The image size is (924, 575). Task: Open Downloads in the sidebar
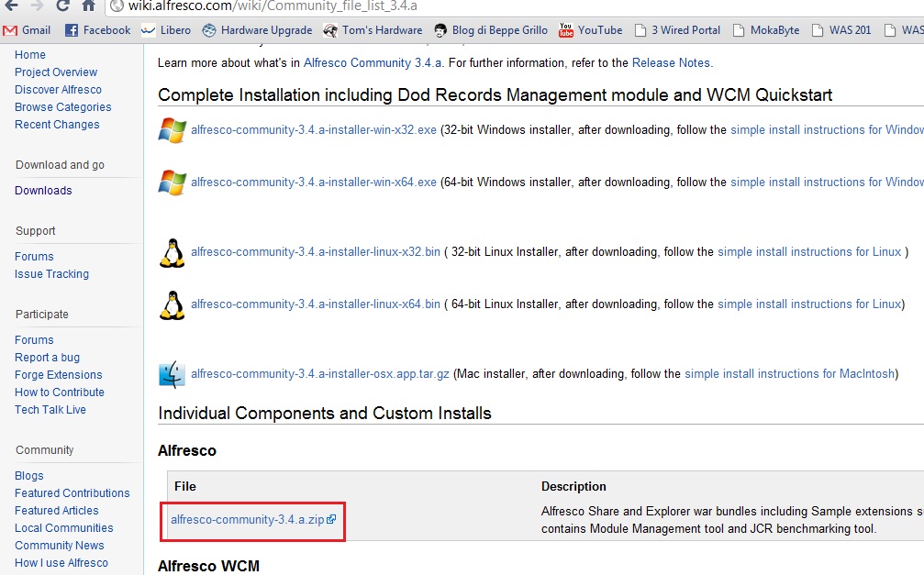click(44, 191)
